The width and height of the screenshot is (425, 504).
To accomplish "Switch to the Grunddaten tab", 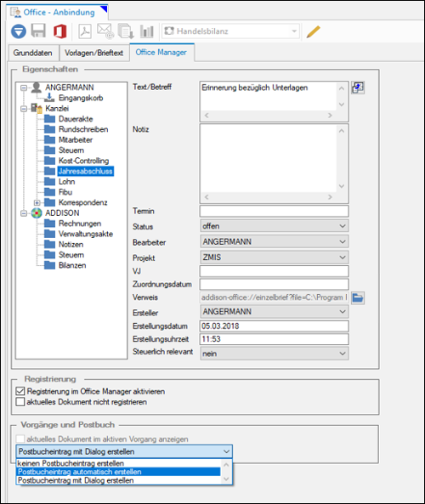I will (33, 53).
